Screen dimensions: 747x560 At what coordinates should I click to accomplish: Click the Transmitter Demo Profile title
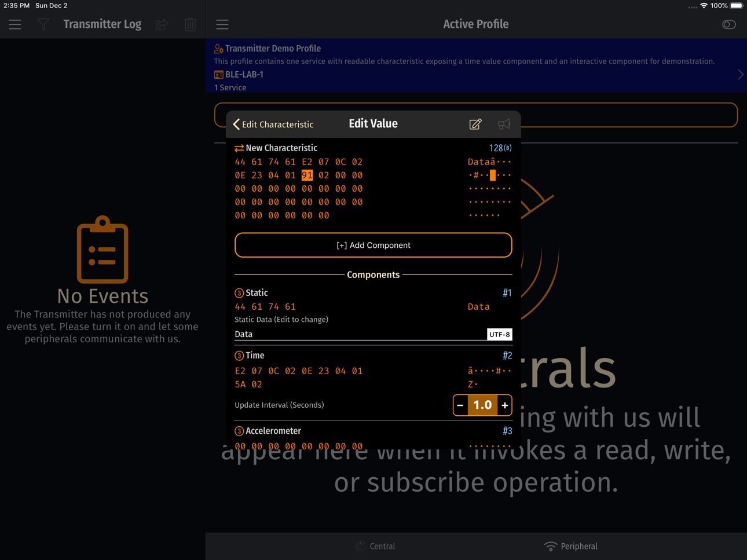(273, 49)
